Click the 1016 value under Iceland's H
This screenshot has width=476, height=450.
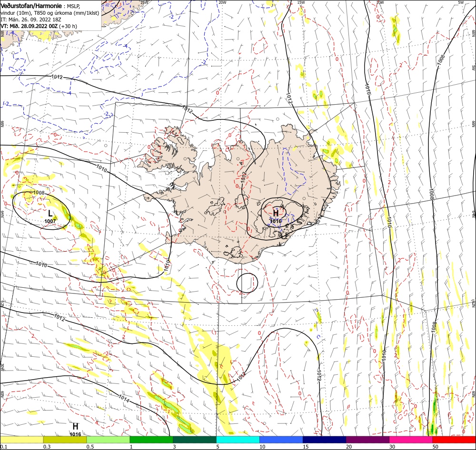276,221
